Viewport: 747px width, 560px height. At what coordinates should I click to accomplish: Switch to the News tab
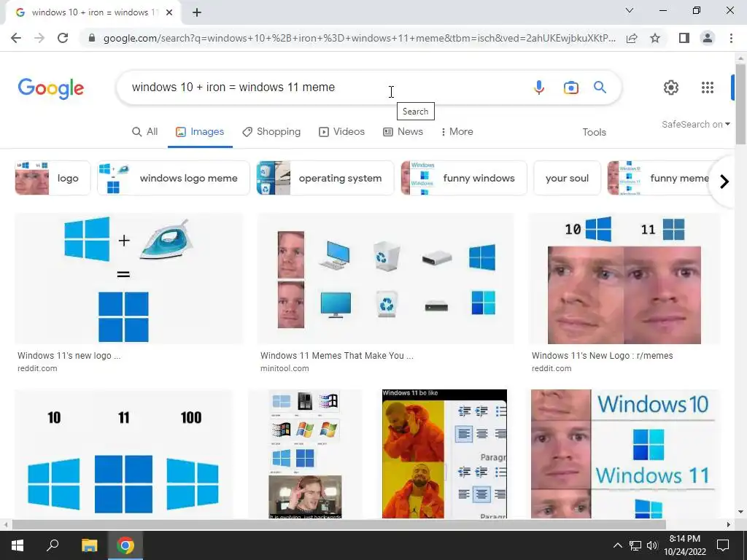403,132
